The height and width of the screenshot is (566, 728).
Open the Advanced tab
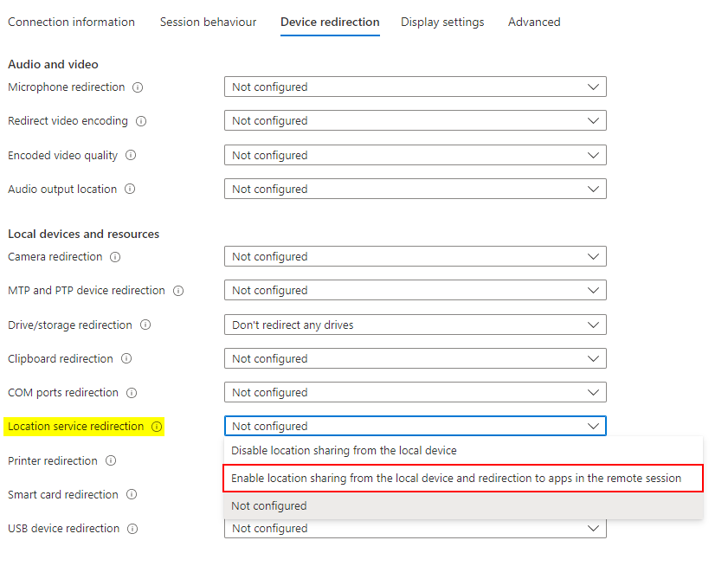click(x=534, y=23)
